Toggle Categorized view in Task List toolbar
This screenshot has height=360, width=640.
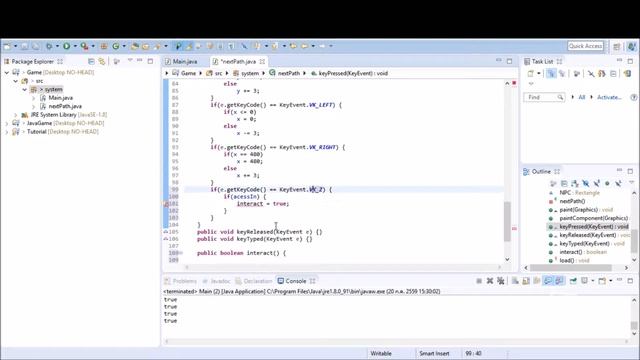[x=551, y=73]
